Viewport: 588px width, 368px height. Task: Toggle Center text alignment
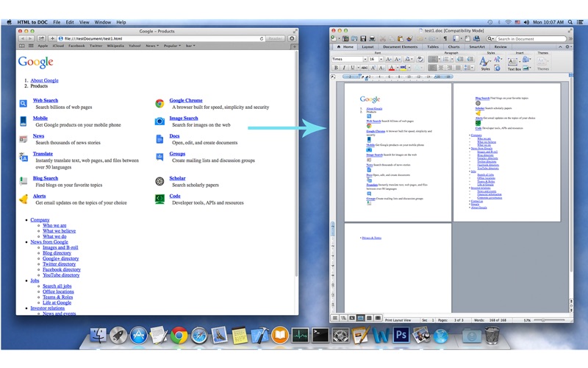coord(440,68)
